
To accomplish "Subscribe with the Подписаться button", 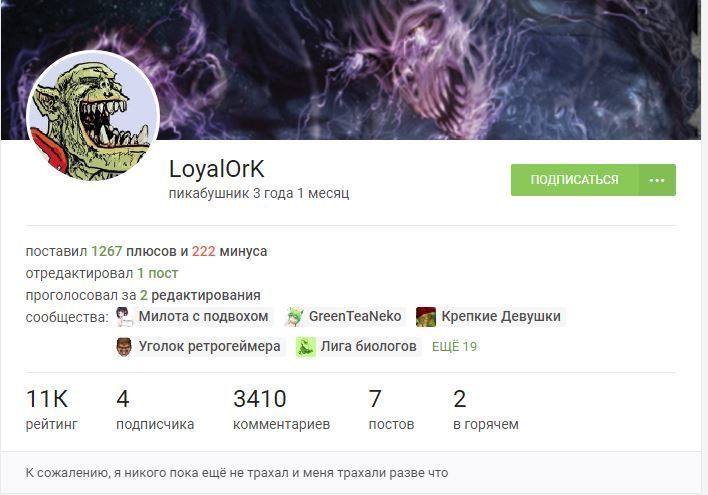I will [574, 180].
